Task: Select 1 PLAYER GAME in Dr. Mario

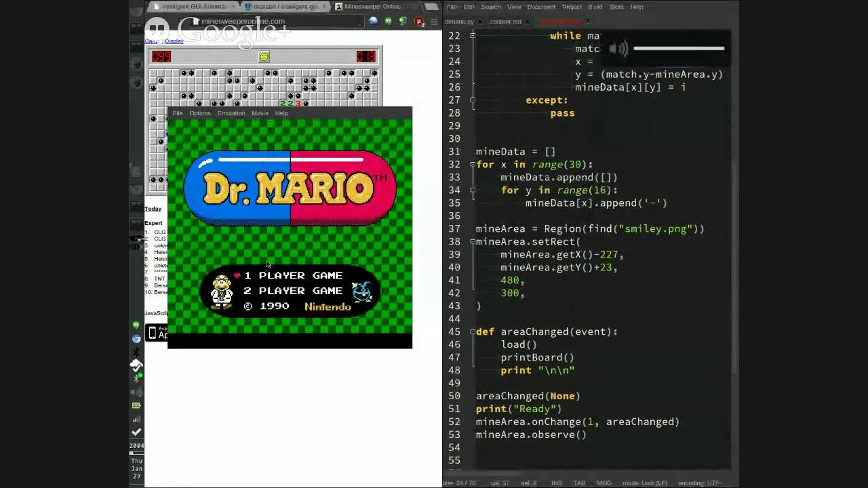Action: [x=294, y=275]
